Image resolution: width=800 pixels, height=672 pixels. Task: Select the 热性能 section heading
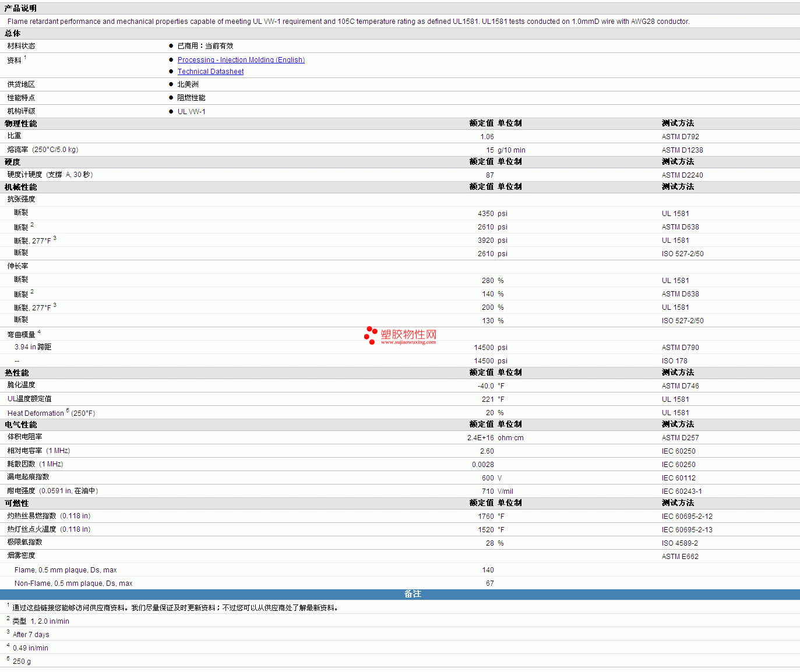pyautogui.click(x=17, y=373)
